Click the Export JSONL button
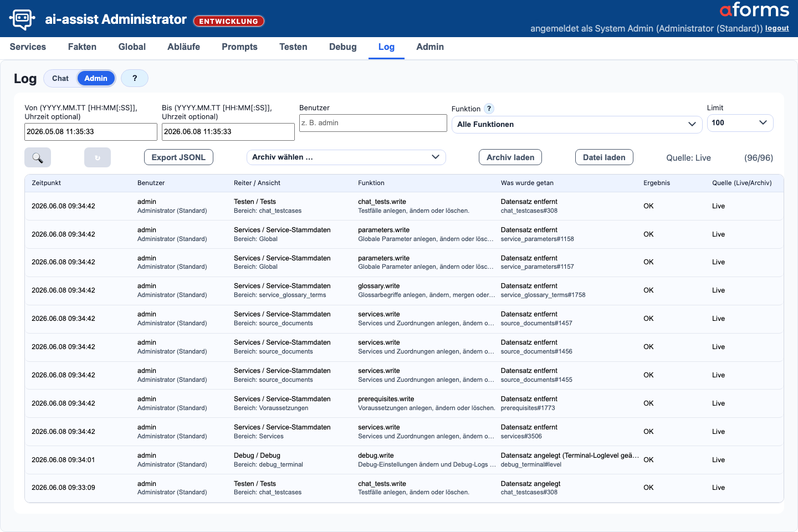 pyautogui.click(x=178, y=157)
